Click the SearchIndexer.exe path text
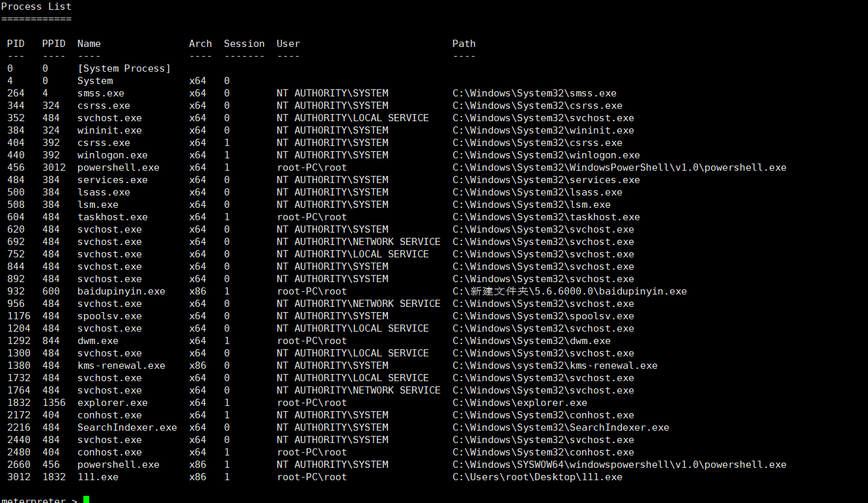Viewport: 868px width, 503px height. point(561,427)
